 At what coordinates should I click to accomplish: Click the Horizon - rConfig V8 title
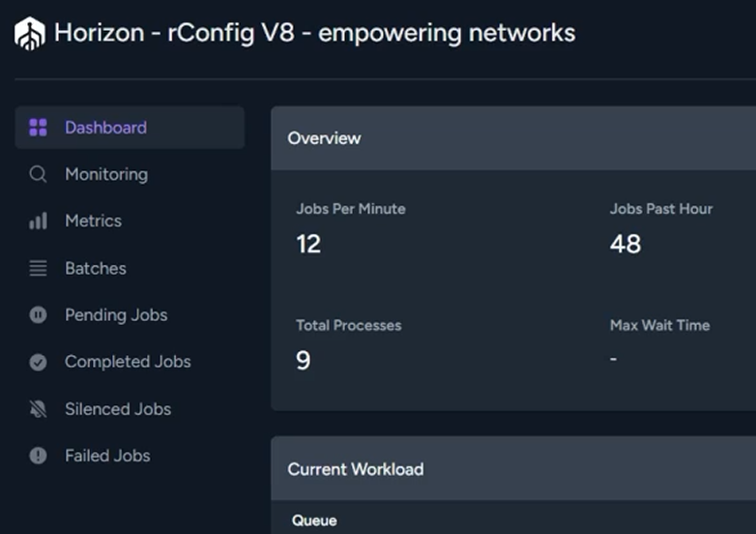(314, 33)
